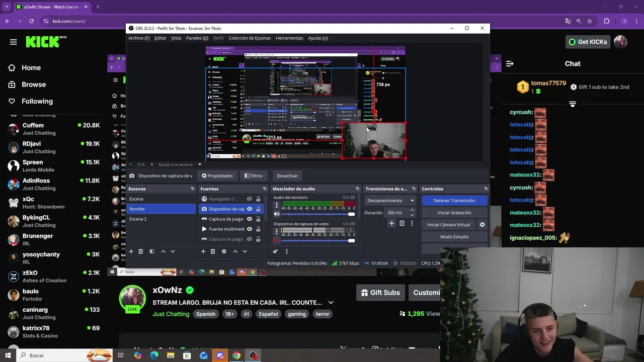Open Chrome from Windows taskbar

coord(236,355)
